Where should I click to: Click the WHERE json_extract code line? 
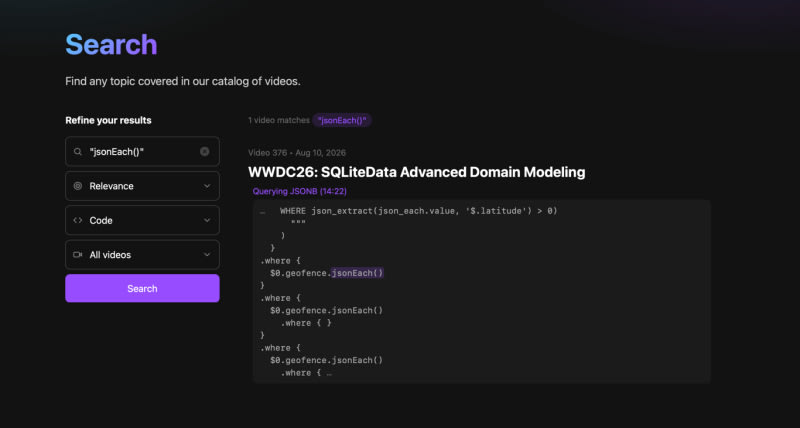tap(418, 211)
